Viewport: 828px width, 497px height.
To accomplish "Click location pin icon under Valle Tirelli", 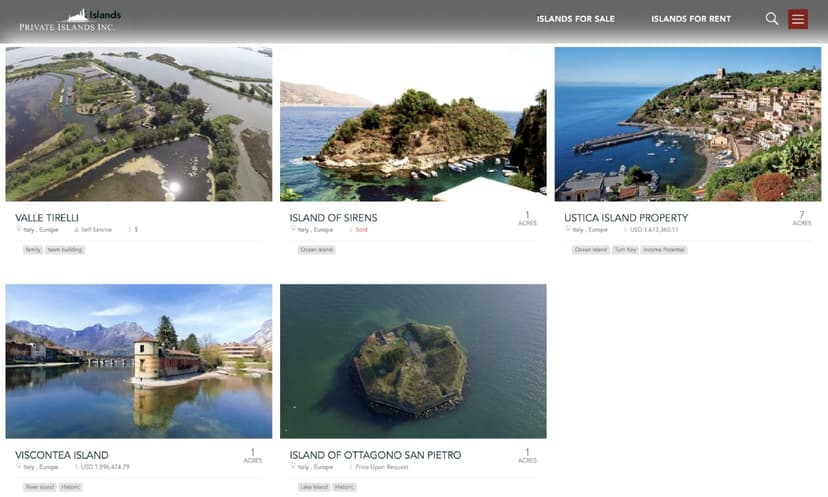I will pyautogui.click(x=18, y=230).
